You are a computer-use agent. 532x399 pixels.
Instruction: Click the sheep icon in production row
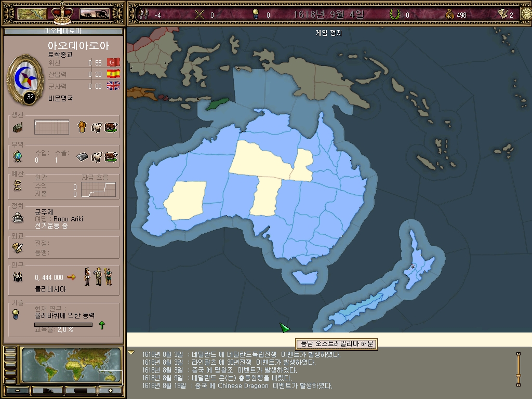97,127
